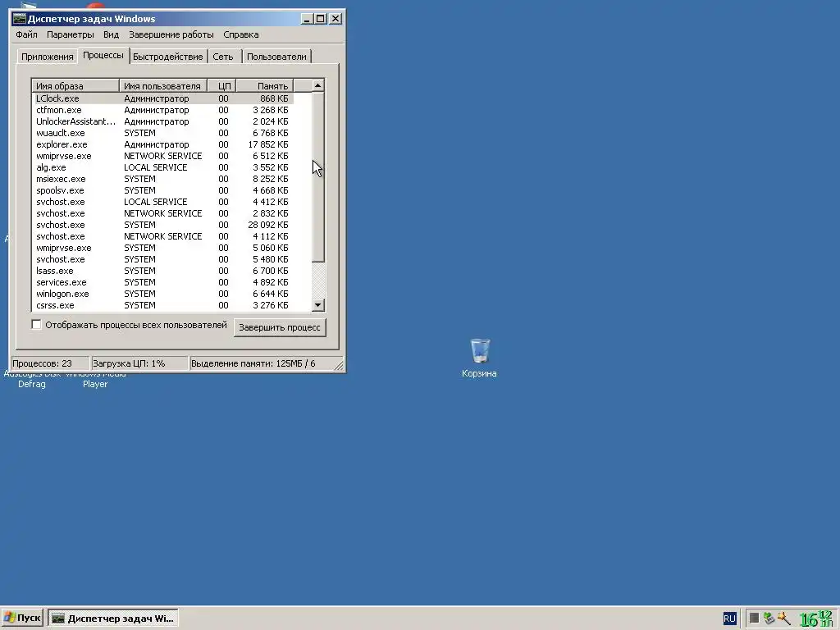
Task: Open the Файл menu
Action: pos(26,34)
